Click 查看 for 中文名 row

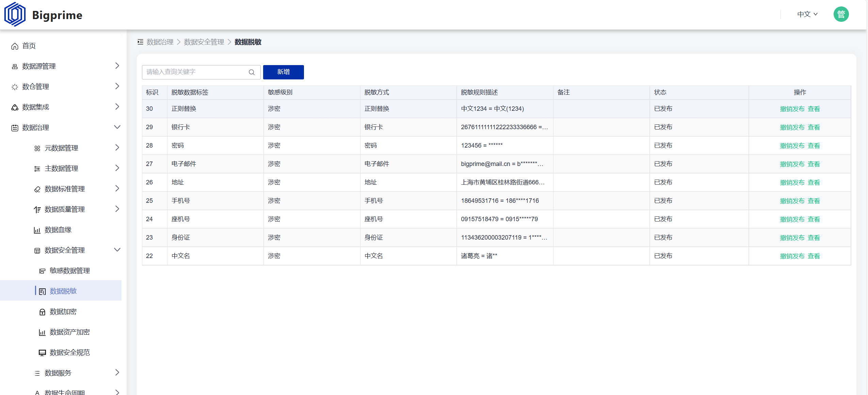(814, 256)
